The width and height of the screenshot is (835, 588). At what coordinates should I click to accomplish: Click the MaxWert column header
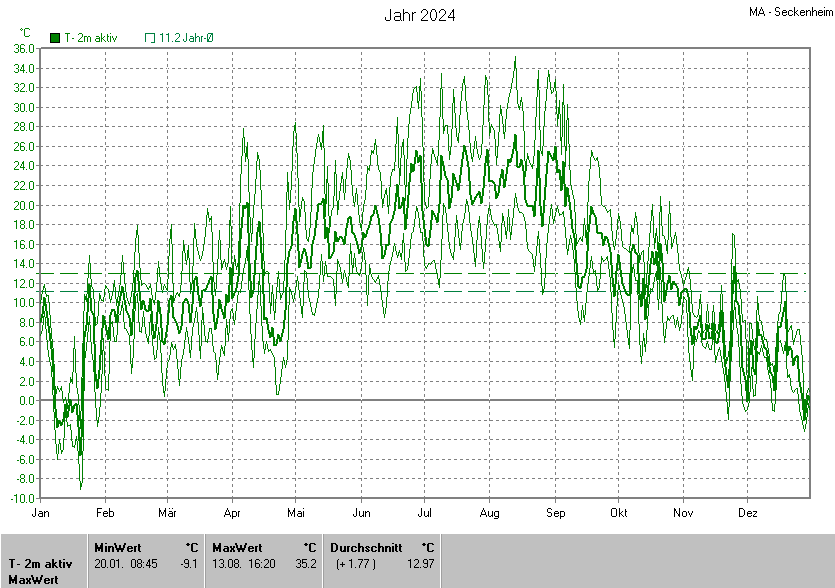tap(238, 547)
